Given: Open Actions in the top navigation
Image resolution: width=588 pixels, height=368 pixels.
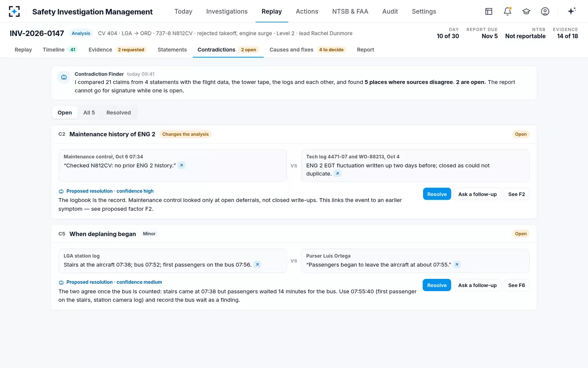Looking at the screenshot, I should point(307,11).
